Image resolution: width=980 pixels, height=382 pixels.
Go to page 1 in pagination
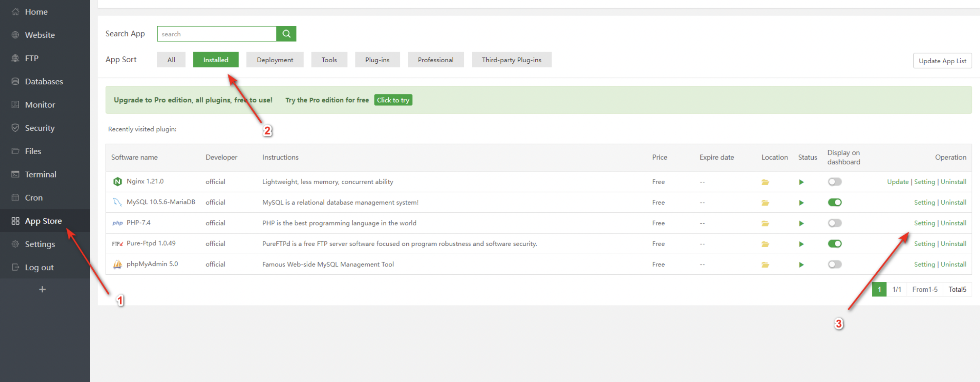click(879, 290)
